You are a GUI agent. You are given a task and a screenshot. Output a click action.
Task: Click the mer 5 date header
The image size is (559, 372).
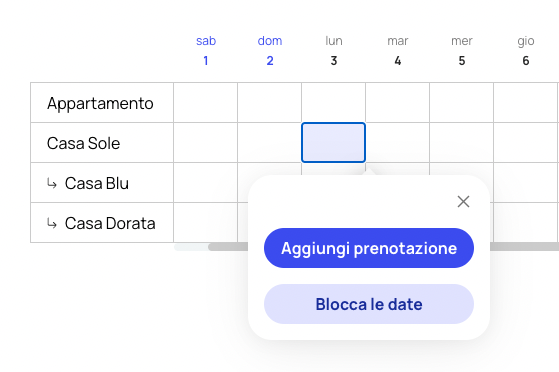[x=462, y=51]
